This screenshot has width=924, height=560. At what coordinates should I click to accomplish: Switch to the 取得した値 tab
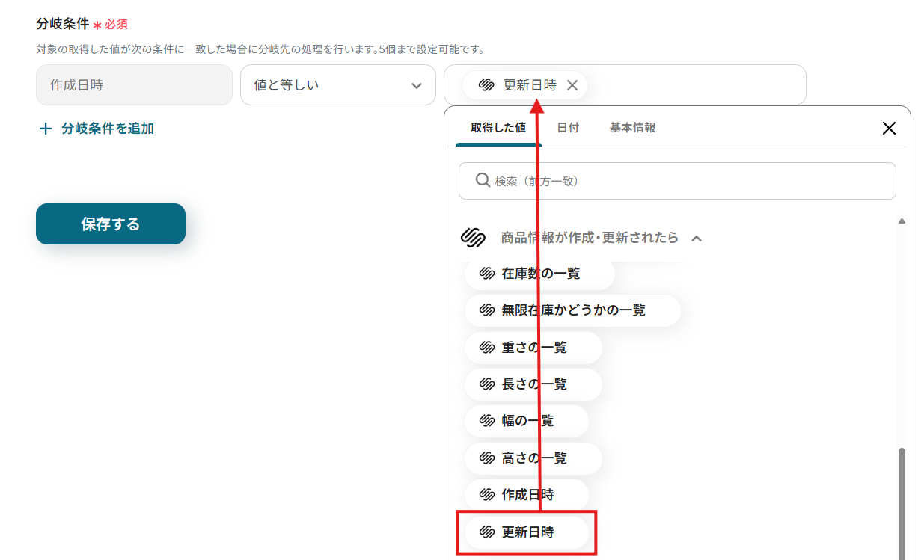[x=498, y=128]
